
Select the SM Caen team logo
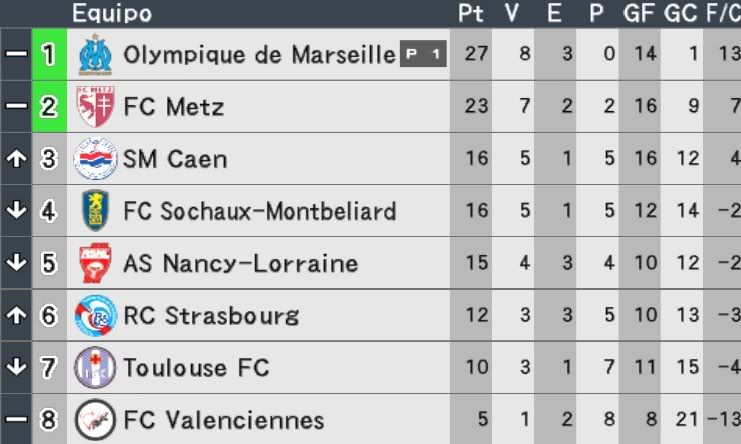95,159
